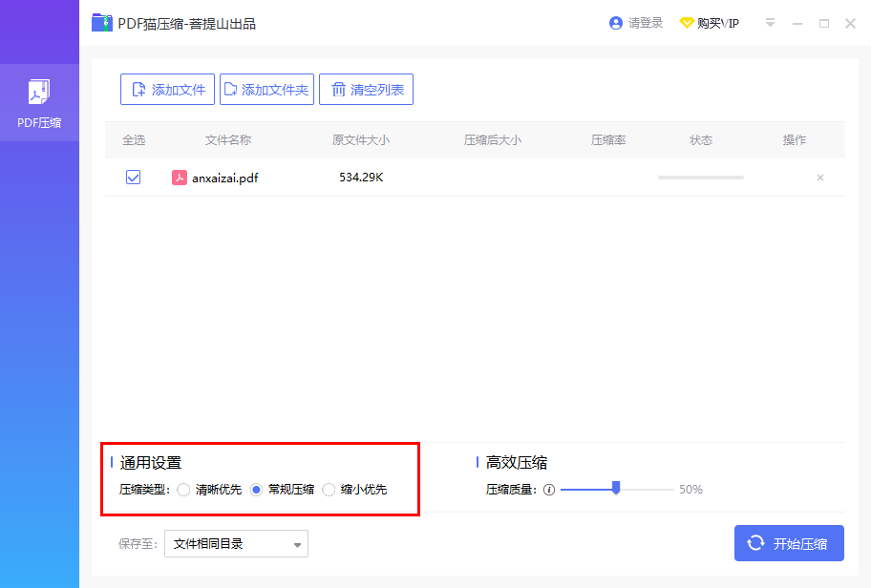Click the user avatar icon beside 请登录
Viewport: 871px width, 588px height.
coord(615,23)
